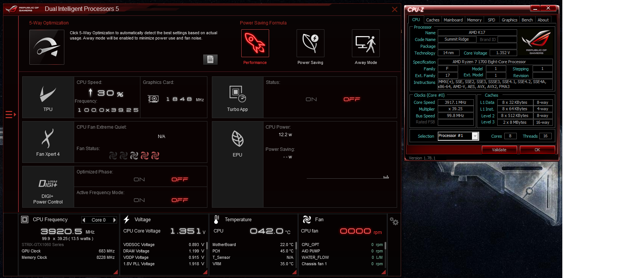Launch the 5-Way Optimization speedometer icon
Image resolution: width=644 pixels, height=278 pixels.
coord(47,47)
